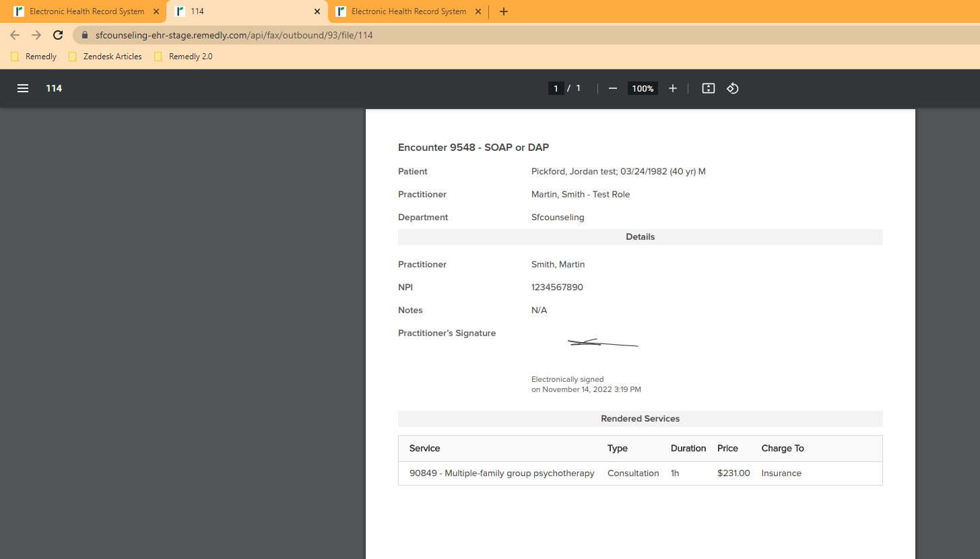980x559 pixels.
Task: Open the Remedly 2.0 bookmark
Action: point(183,57)
